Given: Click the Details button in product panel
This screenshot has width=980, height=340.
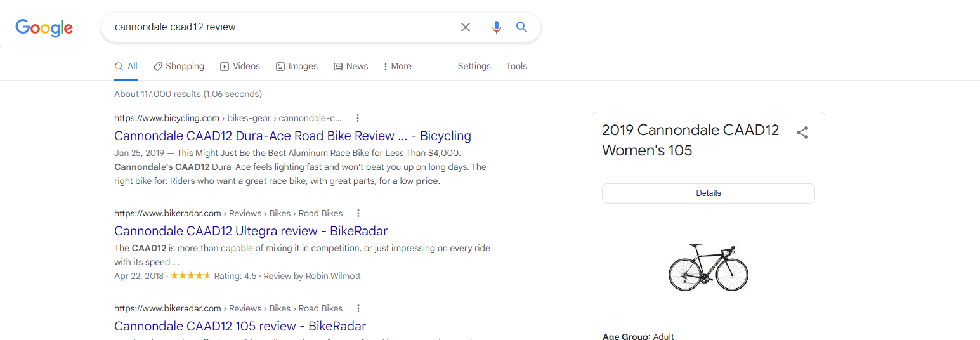Looking at the screenshot, I should point(709,193).
